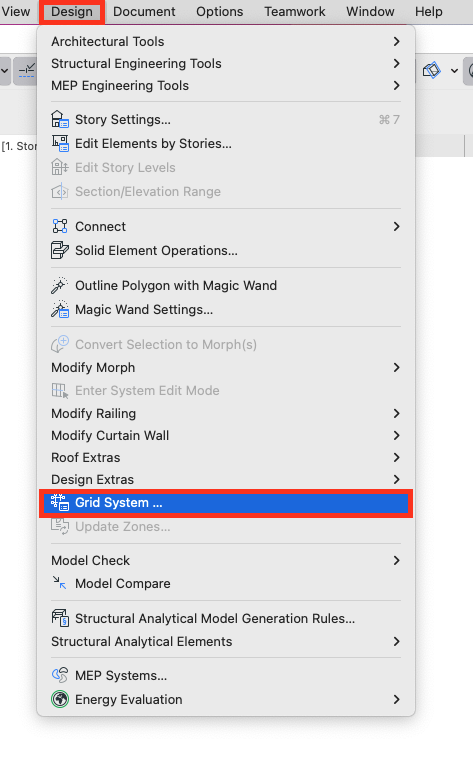Open the Document menu

pos(144,11)
